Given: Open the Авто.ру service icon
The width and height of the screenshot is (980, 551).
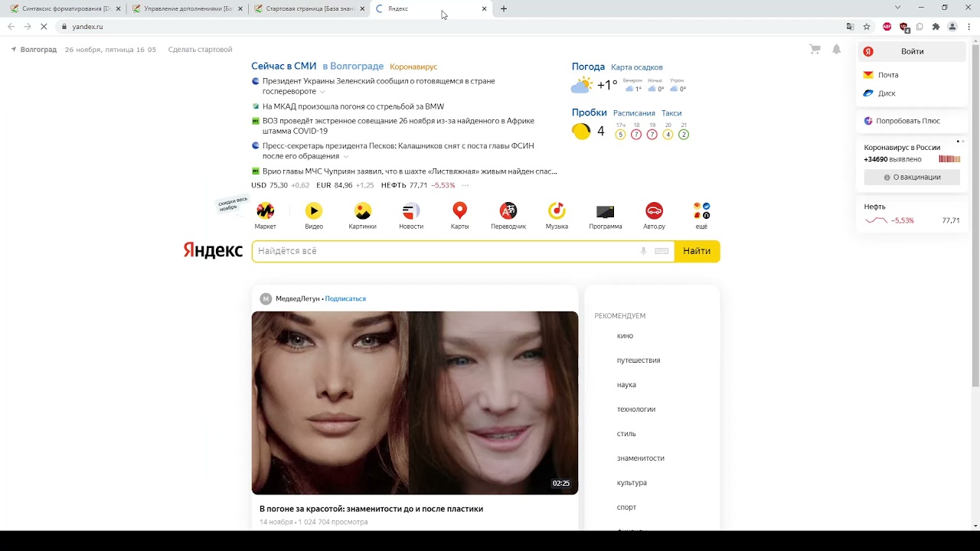Looking at the screenshot, I should (x=654, y=210).
